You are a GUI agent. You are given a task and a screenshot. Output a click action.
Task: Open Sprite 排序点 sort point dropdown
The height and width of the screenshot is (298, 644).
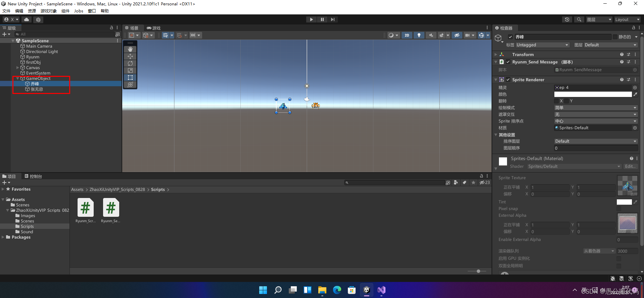[596, 121]
